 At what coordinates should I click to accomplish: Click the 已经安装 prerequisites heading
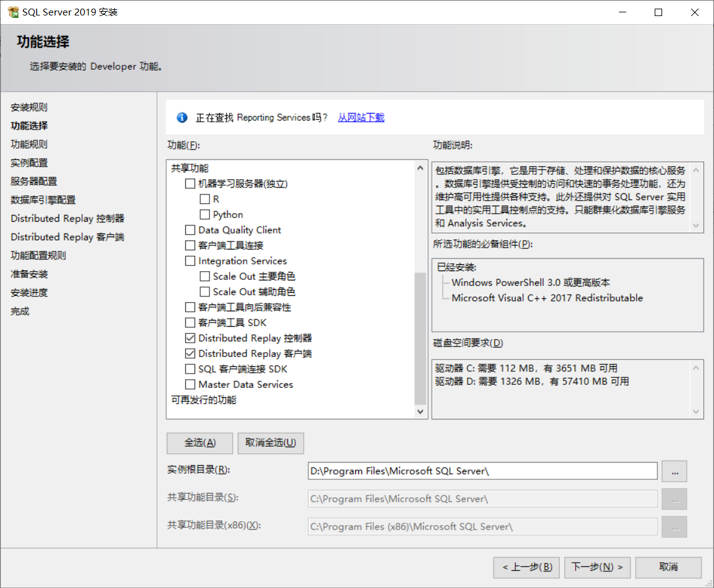click(x=456, y=267)
